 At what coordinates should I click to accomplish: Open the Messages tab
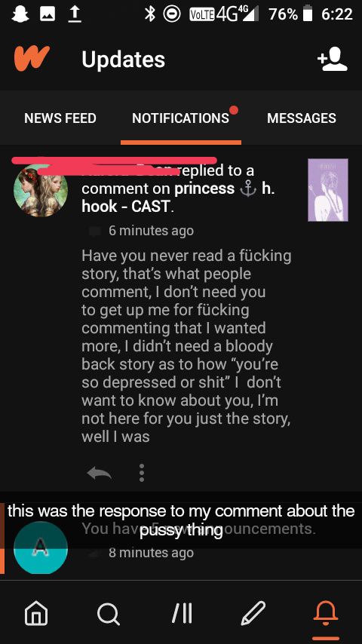coord(301,118)
